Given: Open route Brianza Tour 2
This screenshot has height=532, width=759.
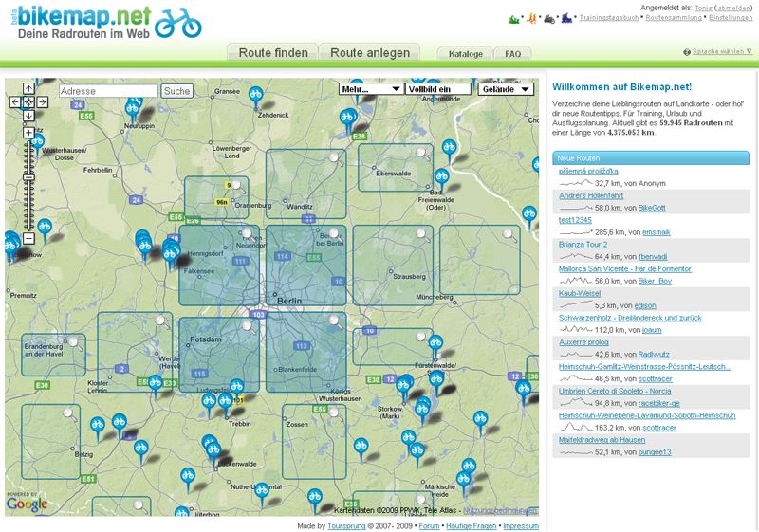Looking at the screenshot, I should 583,245.
